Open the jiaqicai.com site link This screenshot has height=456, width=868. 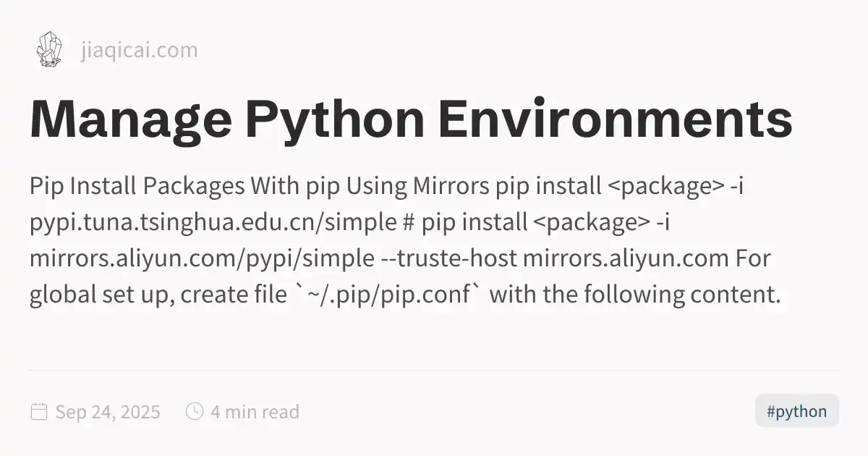tap(139, 51)
